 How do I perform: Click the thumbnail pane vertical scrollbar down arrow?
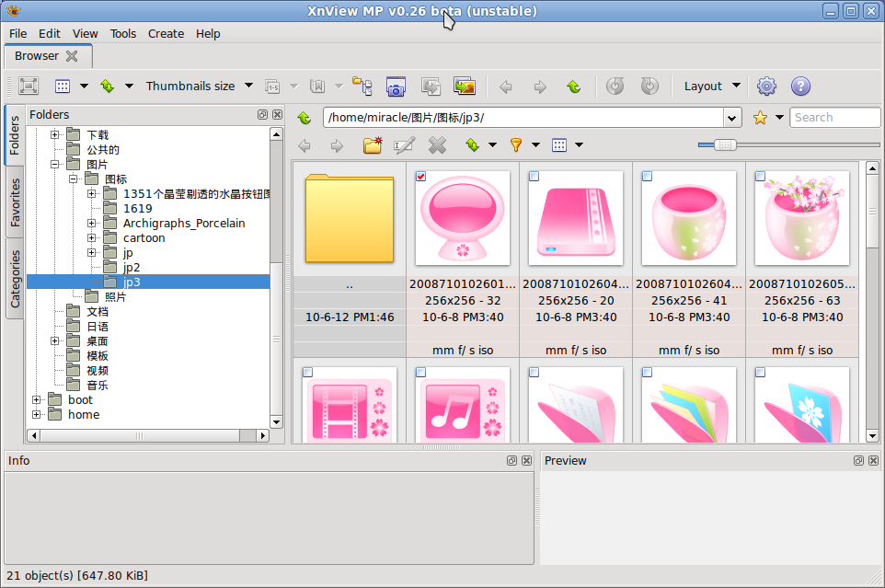pos(872,435)
